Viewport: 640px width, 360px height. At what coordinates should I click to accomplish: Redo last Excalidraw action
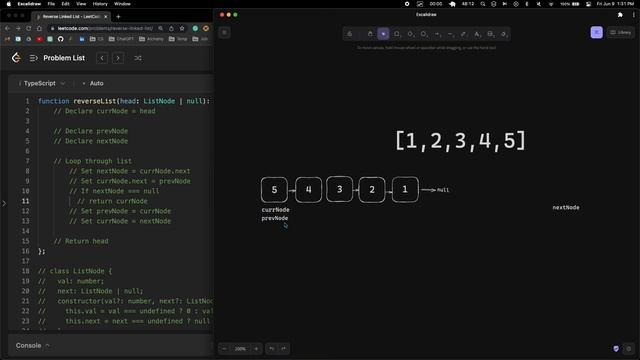pyautogui.click(x=284, y=349)
